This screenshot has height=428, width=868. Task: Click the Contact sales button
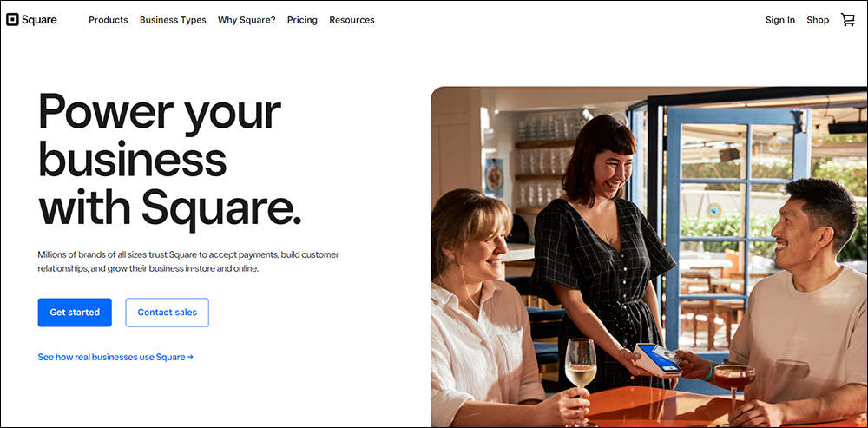click(168, 313)
